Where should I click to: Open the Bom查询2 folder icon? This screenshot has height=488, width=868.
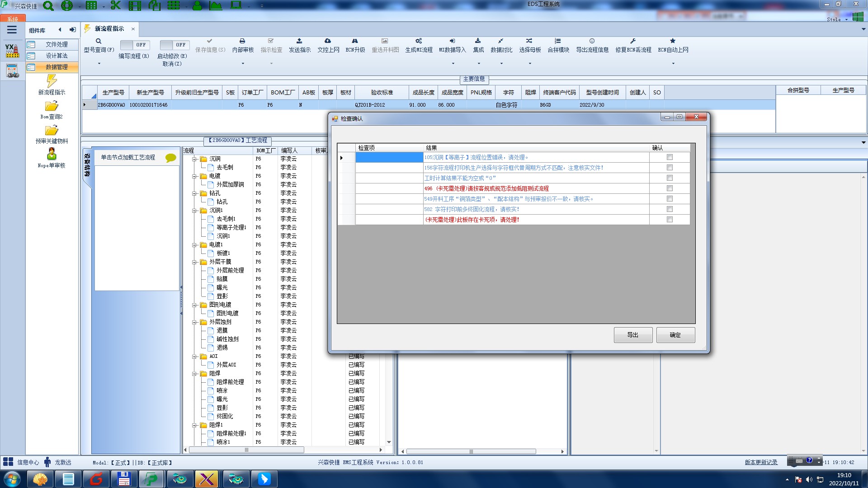pyautogui.click(x=52, y=106)
